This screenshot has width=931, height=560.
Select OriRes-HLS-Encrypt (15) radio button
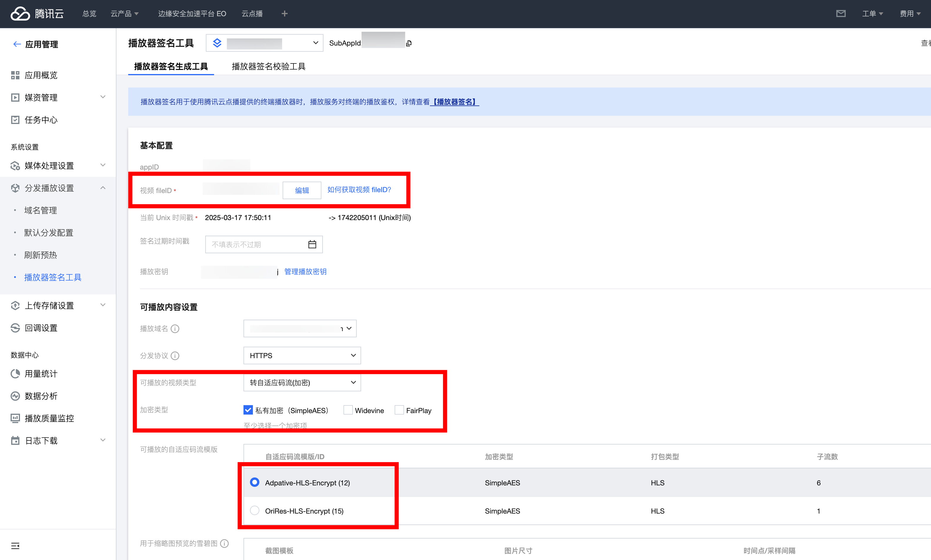[255, 511]
